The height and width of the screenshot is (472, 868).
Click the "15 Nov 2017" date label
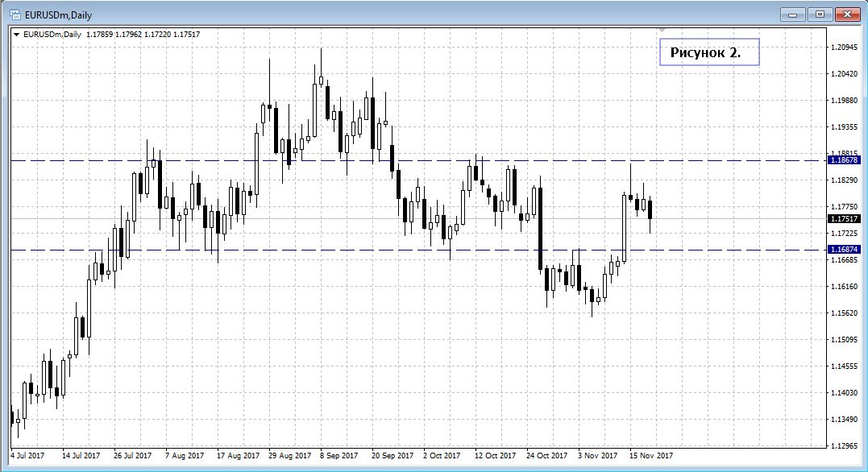click(650, 456)
